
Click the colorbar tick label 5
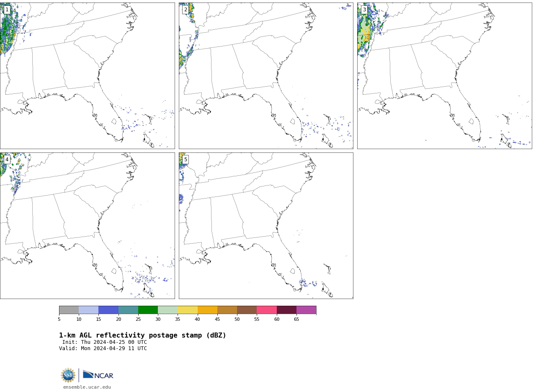coord(59,320)
